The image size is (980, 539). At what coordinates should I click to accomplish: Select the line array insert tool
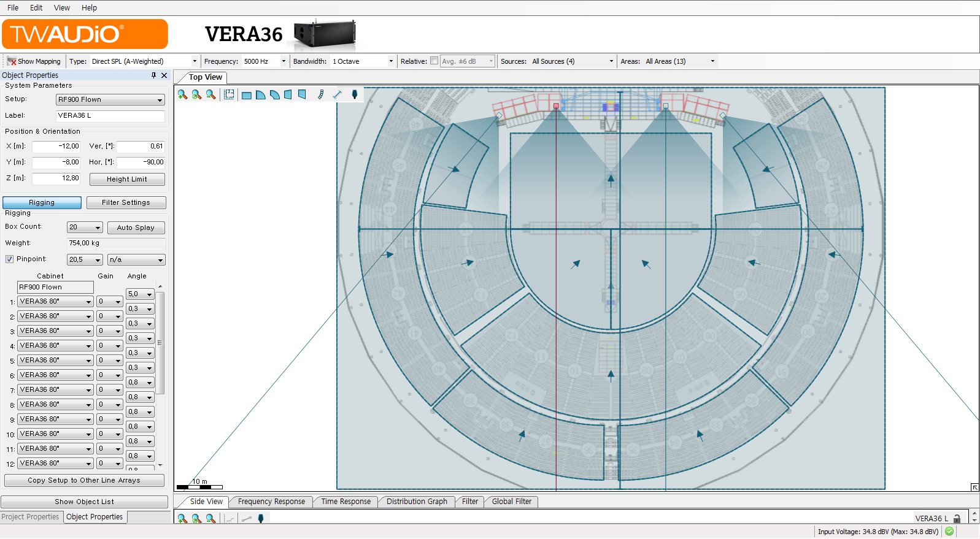(320, 94)
